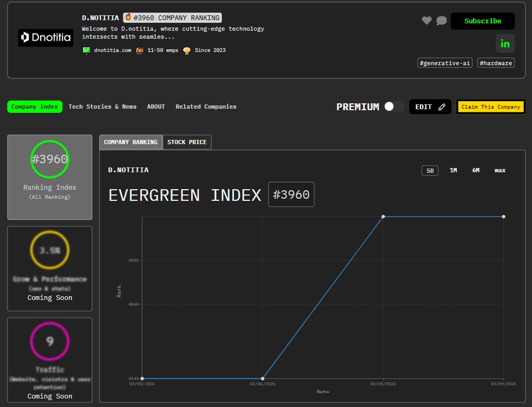Open the company LinkedIn icon
The height and width of the screenshot is (407, 532).
coord(505,43)
